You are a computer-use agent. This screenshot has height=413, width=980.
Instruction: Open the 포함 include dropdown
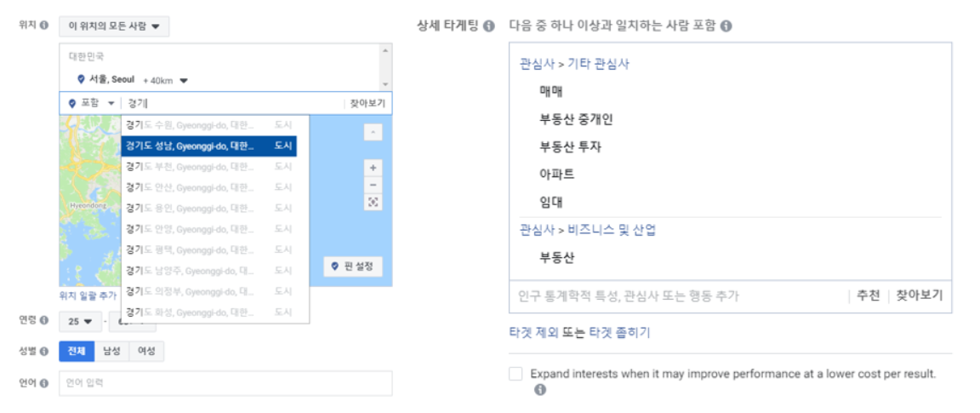[92, 103]
